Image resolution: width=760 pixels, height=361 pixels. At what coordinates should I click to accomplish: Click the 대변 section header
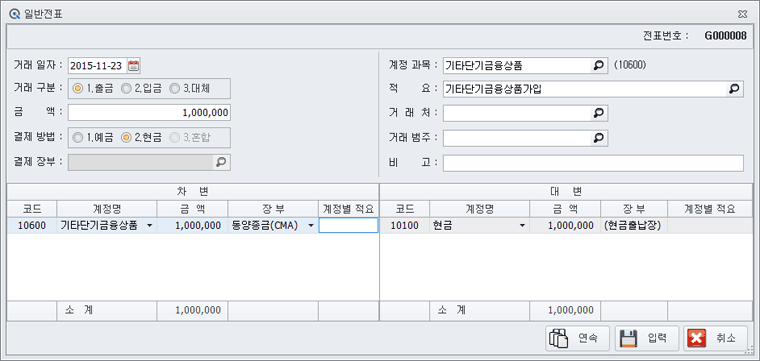point(566,192)
